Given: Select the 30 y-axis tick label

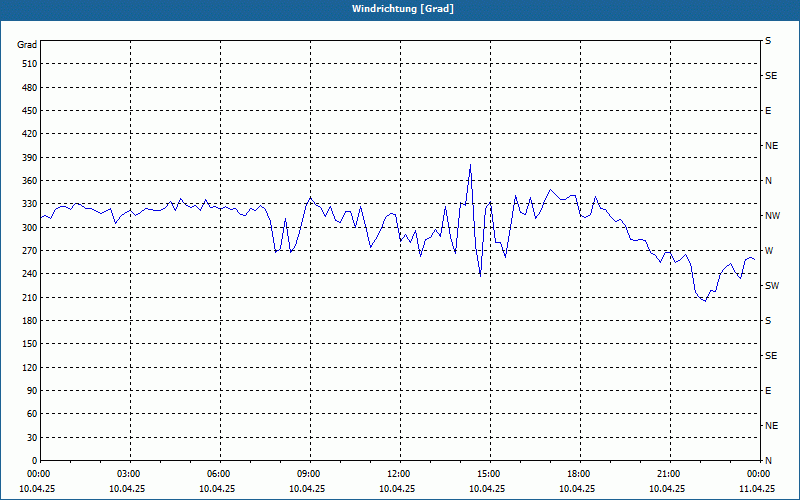Looking at the screenshot, I should 32,437.
